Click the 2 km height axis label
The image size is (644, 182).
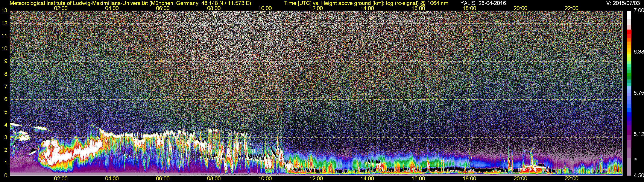6,150
